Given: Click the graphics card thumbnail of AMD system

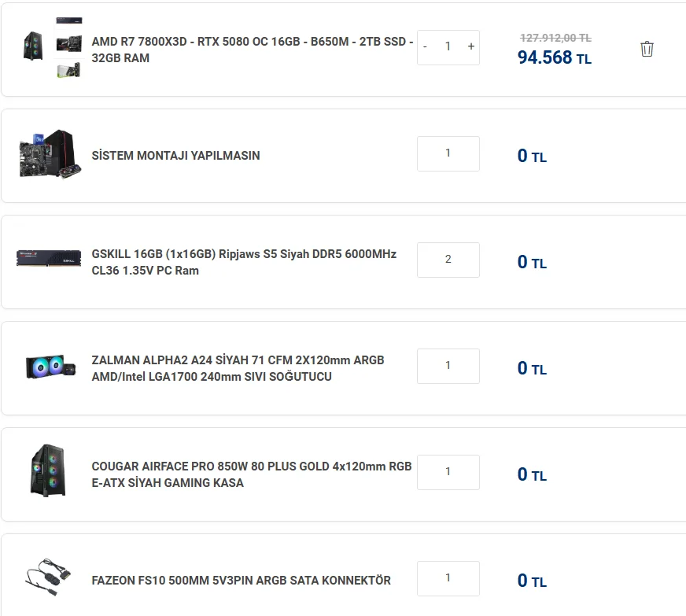Looking at the screenshot, I should click(69, 70).
